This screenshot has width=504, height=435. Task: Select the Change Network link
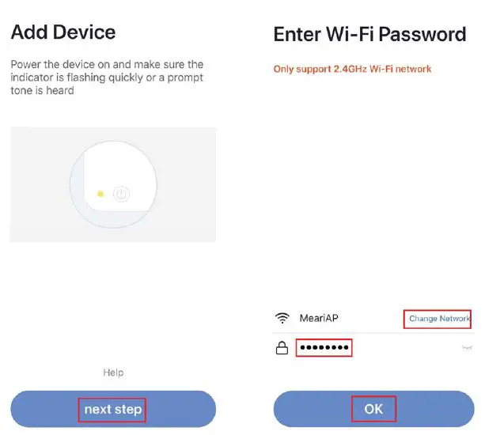coord(439,319)
